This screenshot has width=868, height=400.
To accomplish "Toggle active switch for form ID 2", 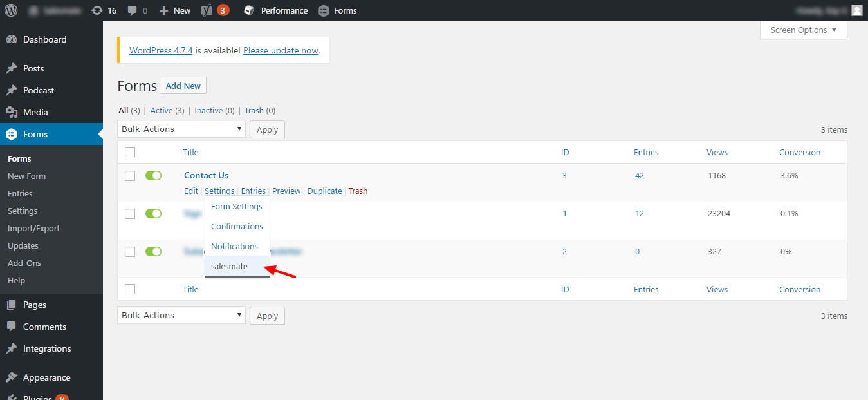I will [x=153, y=251].
